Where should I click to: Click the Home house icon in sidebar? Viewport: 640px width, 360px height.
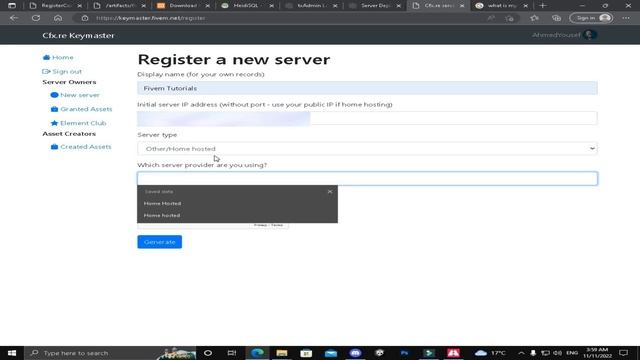coord(46,58)
